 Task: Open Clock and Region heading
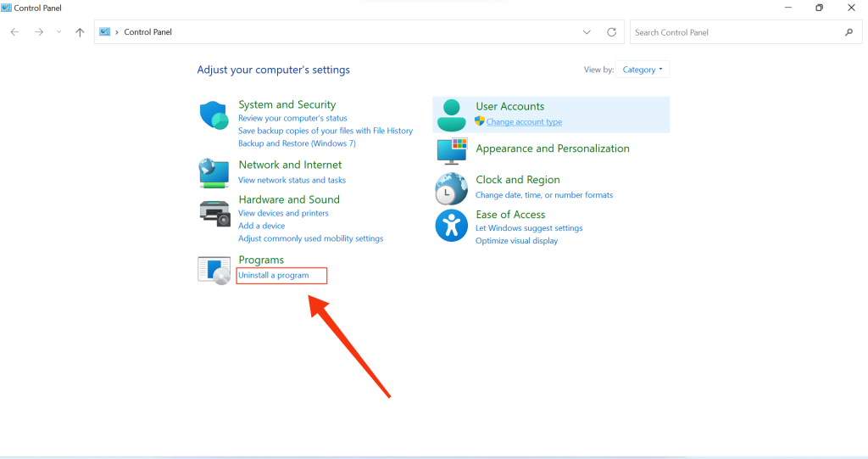pos(518,180)
